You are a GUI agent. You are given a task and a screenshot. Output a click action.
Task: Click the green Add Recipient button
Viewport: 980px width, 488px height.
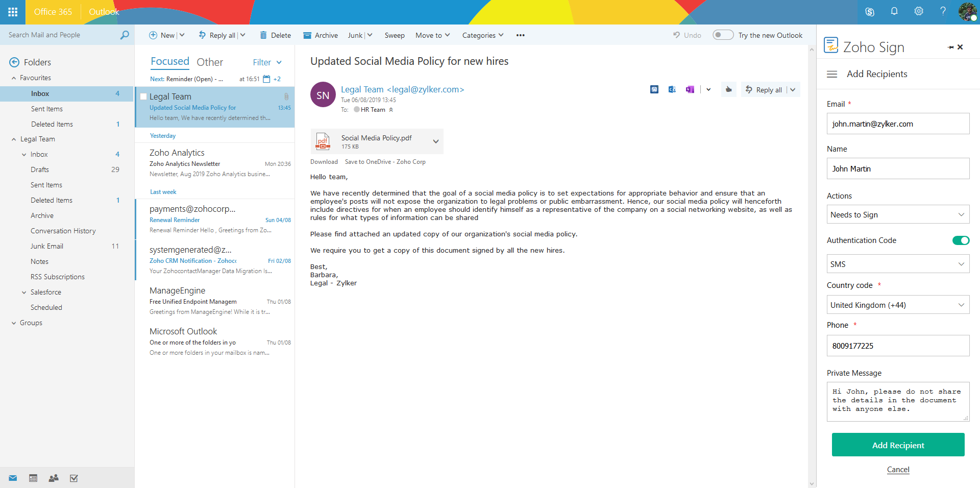click(898, 445)
